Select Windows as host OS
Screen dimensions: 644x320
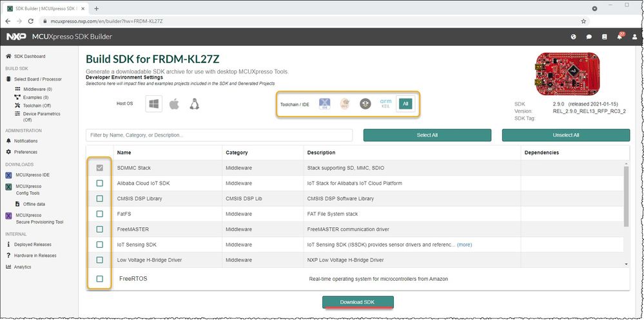pos(154,104)
